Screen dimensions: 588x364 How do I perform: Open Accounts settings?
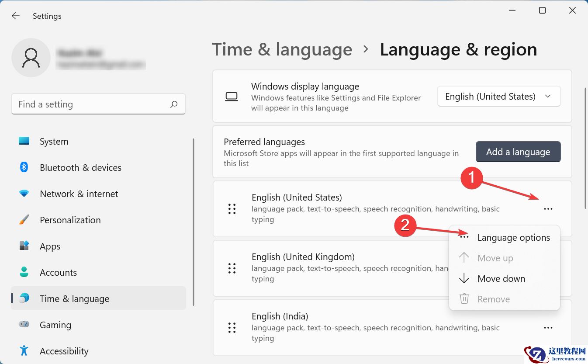98,273
